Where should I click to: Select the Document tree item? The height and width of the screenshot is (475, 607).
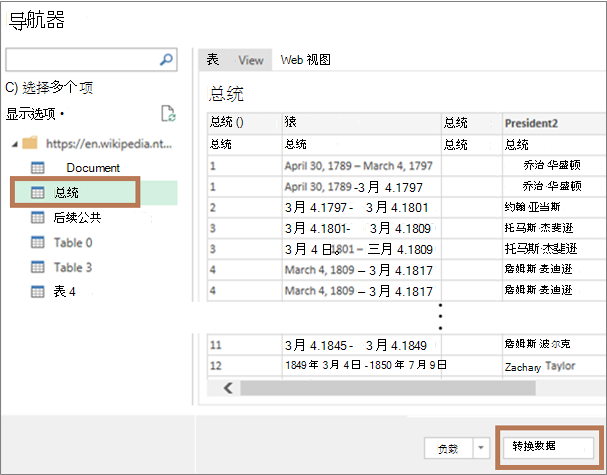pos(93,168)
